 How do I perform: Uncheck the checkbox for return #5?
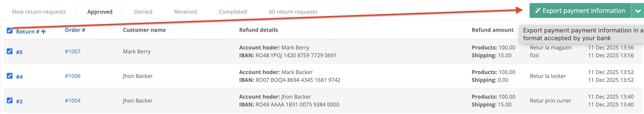(10, 51)
